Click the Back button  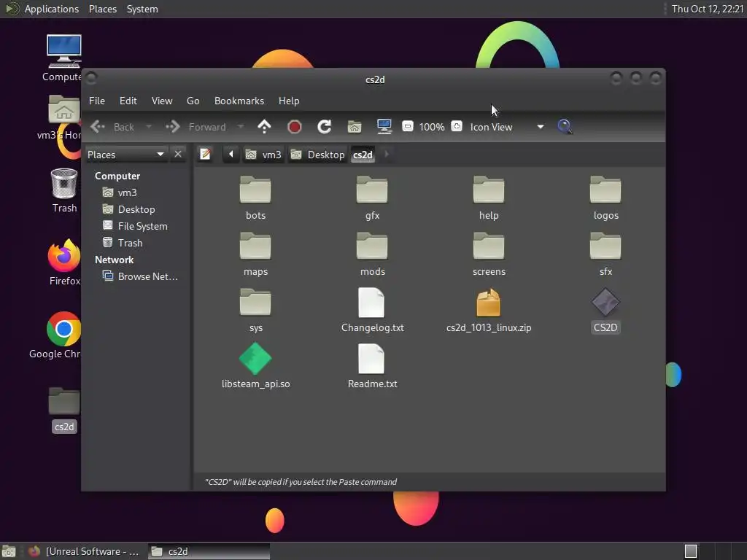[x=113, y=127]
